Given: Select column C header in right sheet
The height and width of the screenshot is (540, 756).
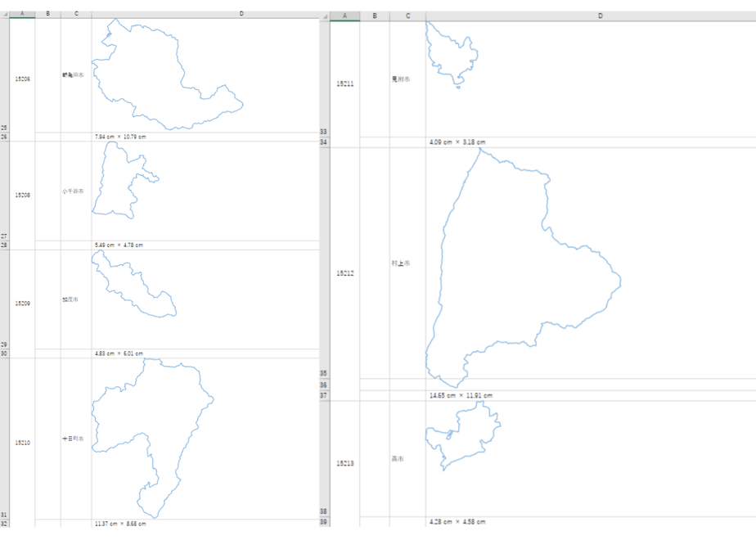Looking at the screenshot, I should coord(408,16).
